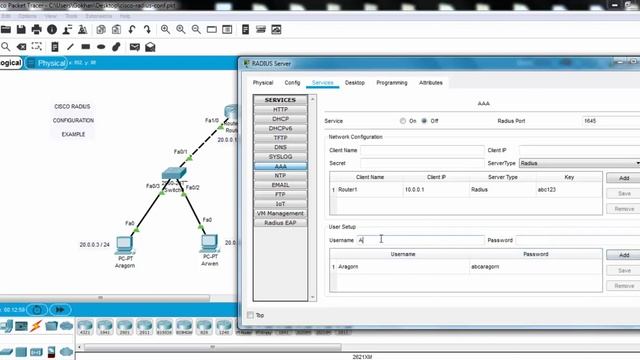Select the Draw Line tool

tap(70, 47)
